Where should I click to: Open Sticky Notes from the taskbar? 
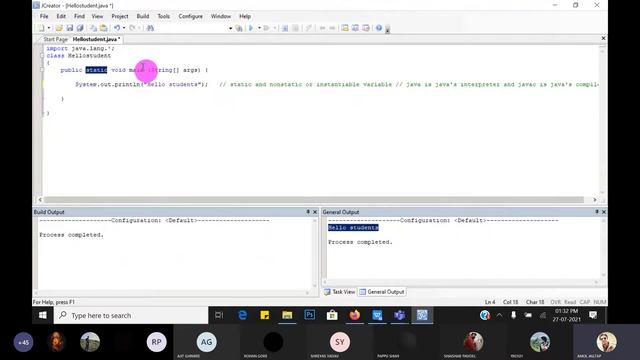coord(265,315)
